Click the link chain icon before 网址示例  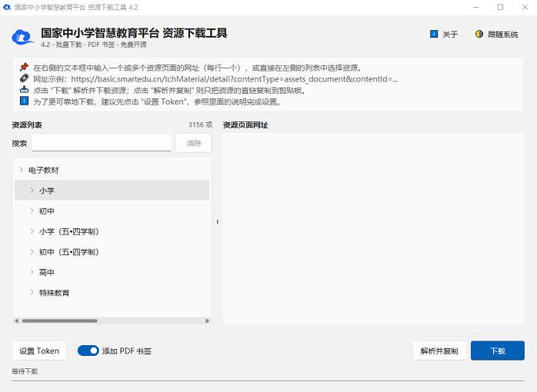coord(24,78)
